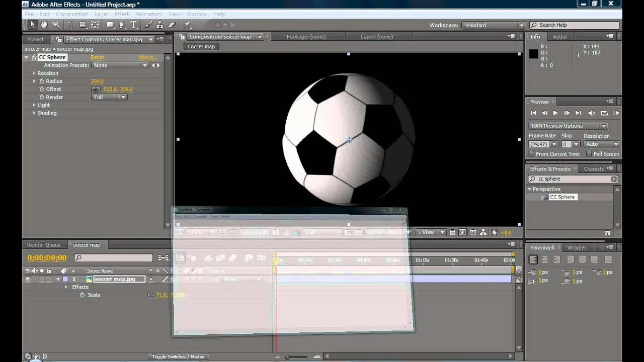Select the Rotation tool

71,25
